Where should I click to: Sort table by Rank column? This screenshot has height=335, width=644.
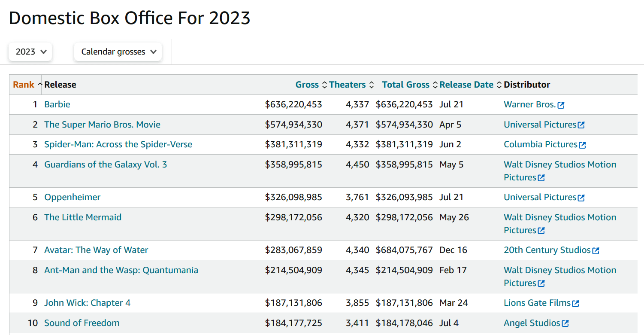24,85
